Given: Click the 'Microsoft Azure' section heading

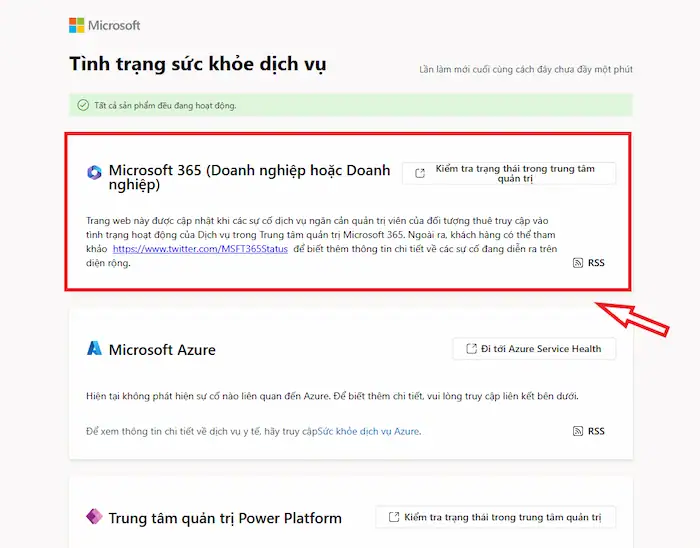Looking at the screenshot, I should tap(162, 350).
